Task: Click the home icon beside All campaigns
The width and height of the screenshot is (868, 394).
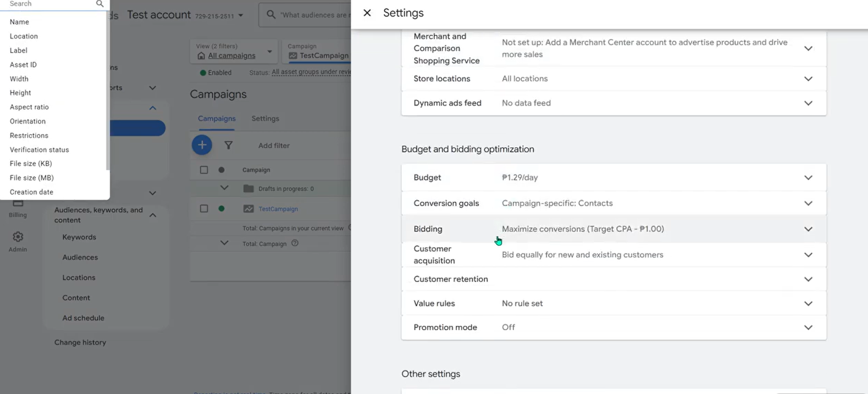Action: [x=201, y=56]
